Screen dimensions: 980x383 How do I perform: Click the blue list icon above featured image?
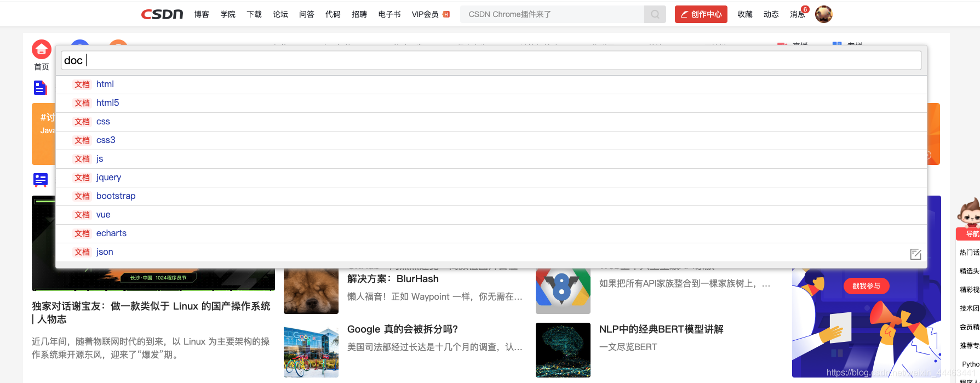41,180
